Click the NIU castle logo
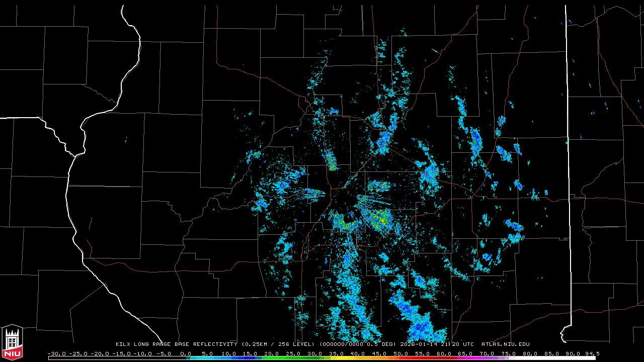 12,343
